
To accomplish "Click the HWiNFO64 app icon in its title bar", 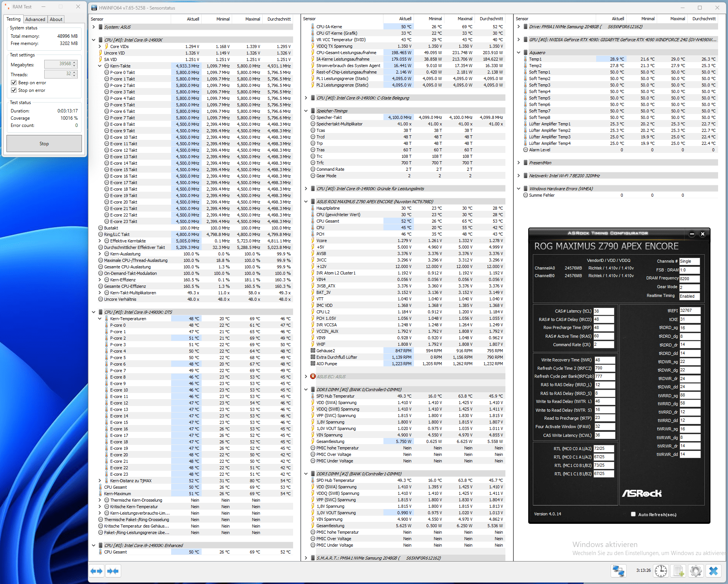I will 94,8.
